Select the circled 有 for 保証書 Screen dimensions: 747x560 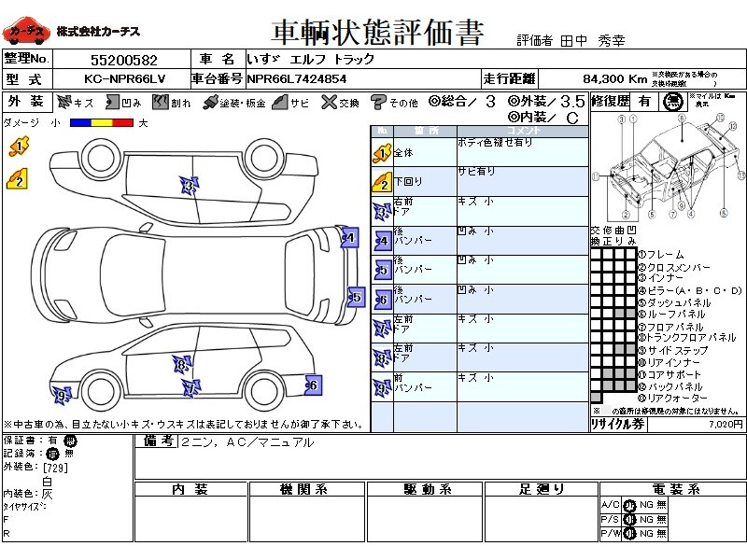pos(71,441)
